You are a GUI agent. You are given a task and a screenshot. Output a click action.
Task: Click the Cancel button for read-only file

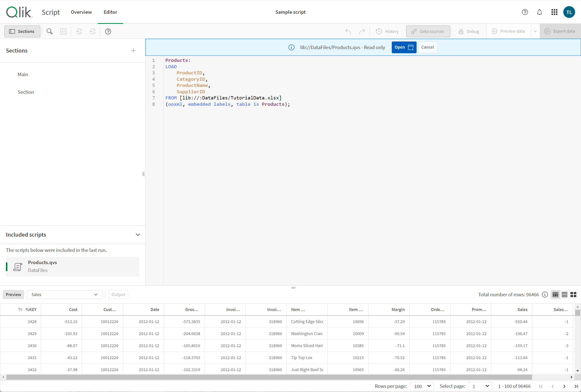(x=427, y=47)
